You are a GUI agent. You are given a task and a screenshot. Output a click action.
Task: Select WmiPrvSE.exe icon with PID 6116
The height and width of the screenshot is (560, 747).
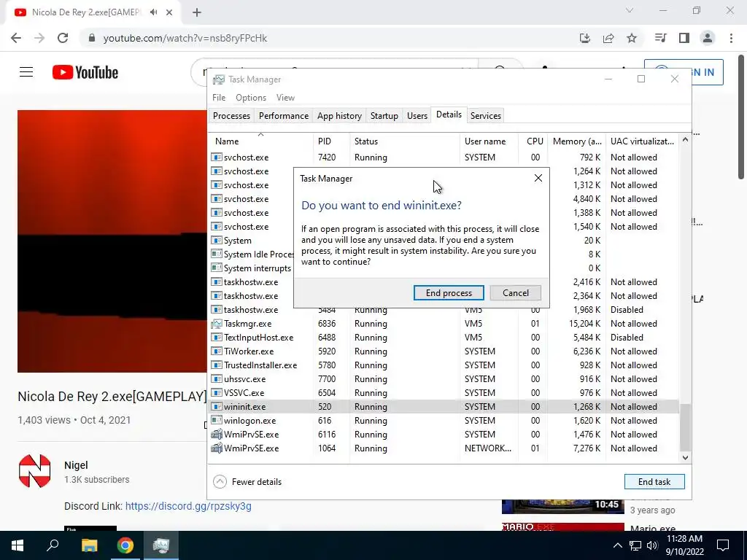(x=217, y=435)
